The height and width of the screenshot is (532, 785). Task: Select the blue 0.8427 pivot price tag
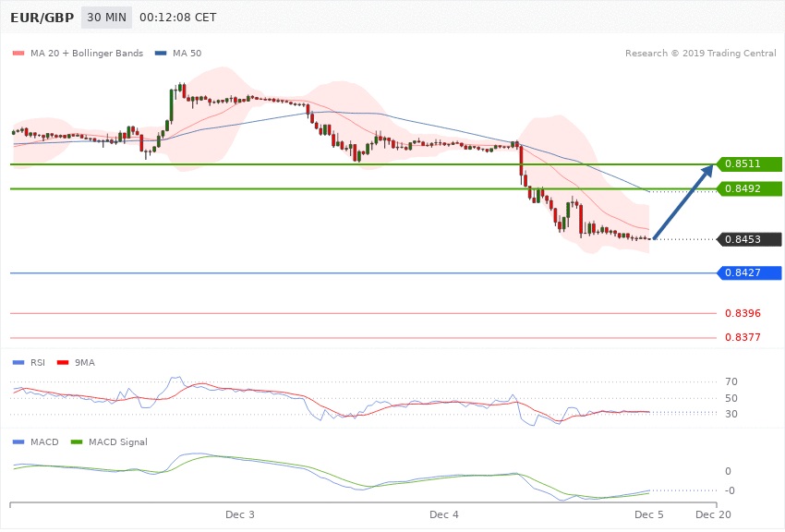(748, 272)
